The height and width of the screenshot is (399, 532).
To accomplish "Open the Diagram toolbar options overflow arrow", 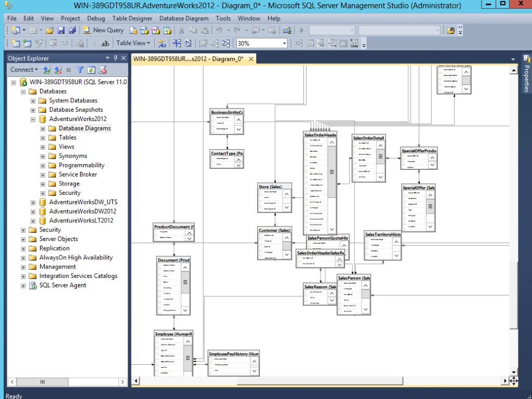I will coord(364,45).
